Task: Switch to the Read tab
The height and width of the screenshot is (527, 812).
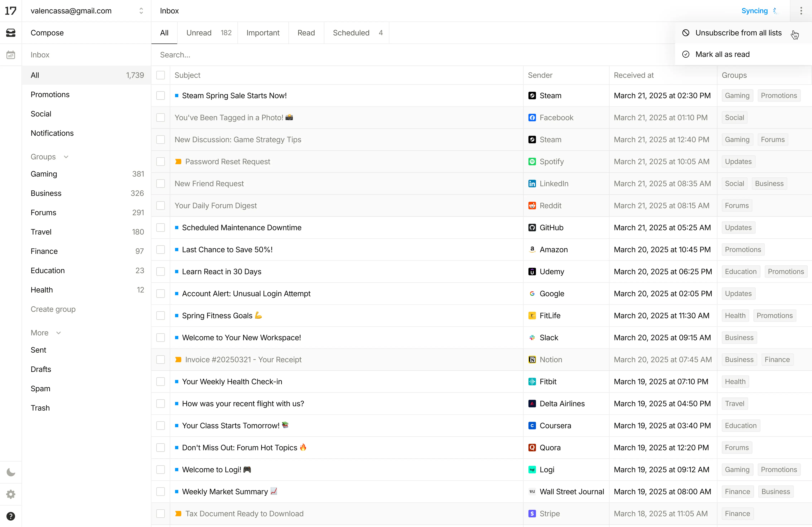Action: pos(306,33)
